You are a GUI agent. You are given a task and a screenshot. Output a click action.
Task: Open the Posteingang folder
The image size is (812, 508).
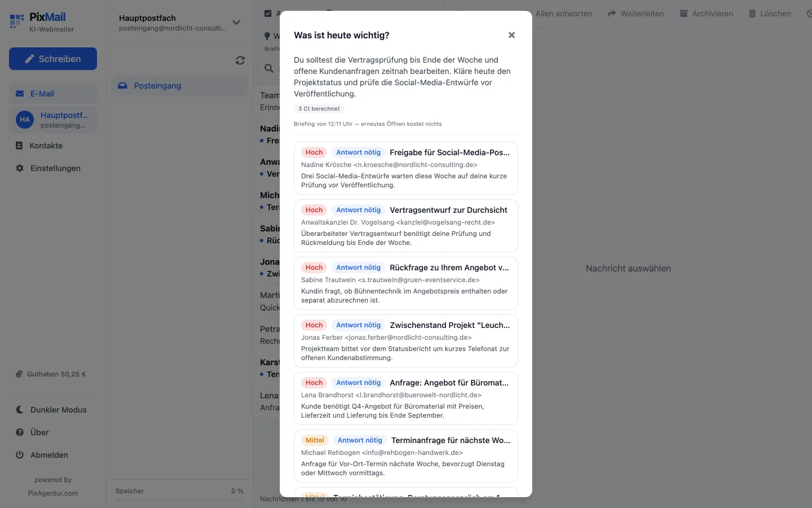[179, 86]
